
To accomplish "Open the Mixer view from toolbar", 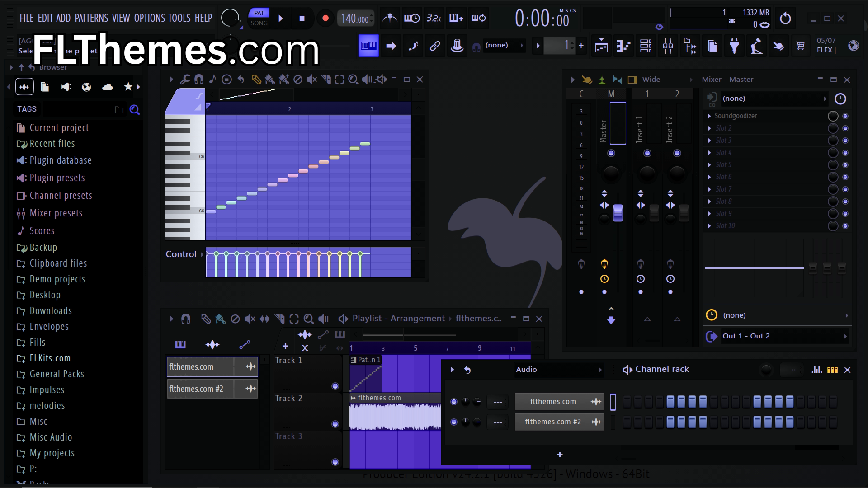I will (668, 45).
